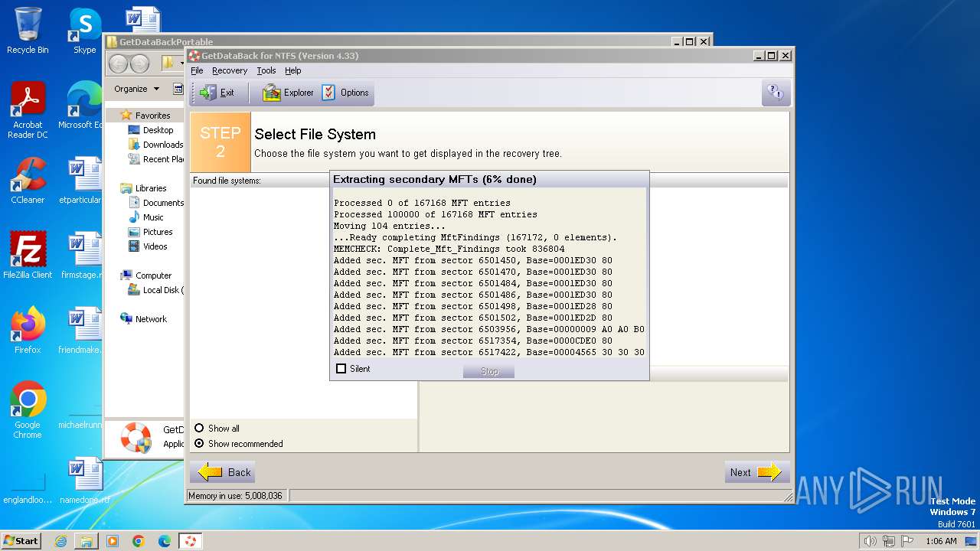Click the GetDataBack application file icon in explorer
This screenshot has height=551, width=980.
tap(136, 438)
